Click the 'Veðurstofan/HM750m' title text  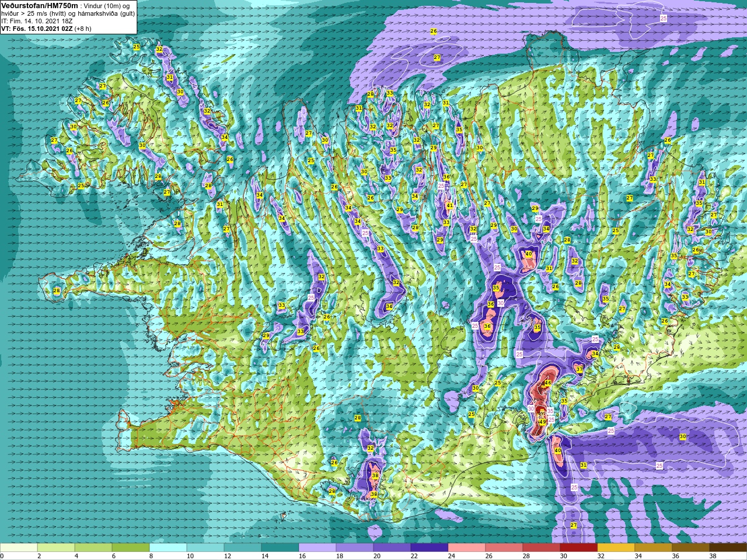(x=39, y=5)
